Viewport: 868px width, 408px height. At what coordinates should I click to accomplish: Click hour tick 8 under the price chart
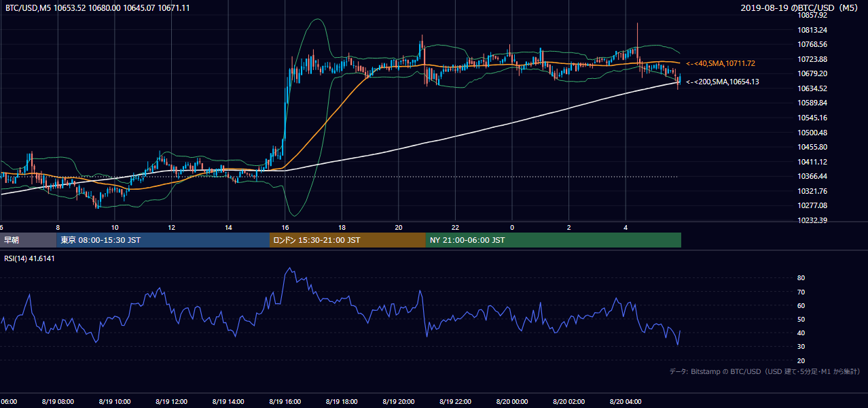click(58, 227)
